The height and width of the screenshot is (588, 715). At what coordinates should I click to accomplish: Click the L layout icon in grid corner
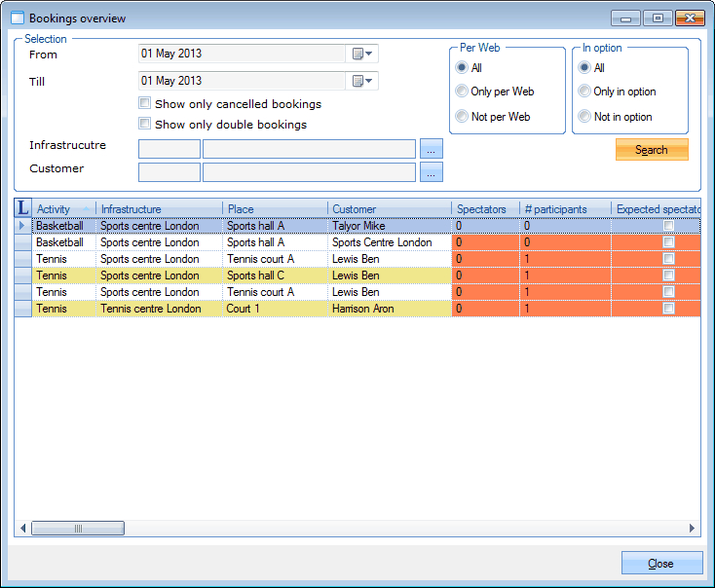click(x=23, y=208)
